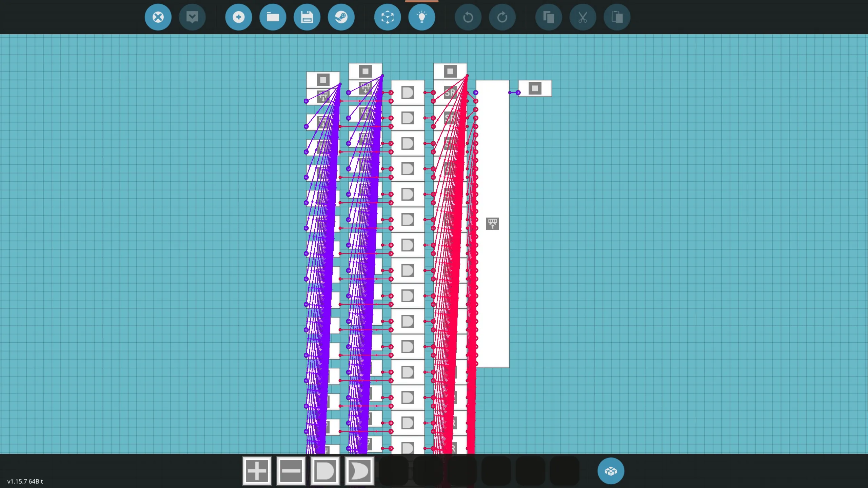The height and width of the screenshot is (488, 868).
Task: Expand the chevron dropdown panel button
Action: [x=192, y=17]
